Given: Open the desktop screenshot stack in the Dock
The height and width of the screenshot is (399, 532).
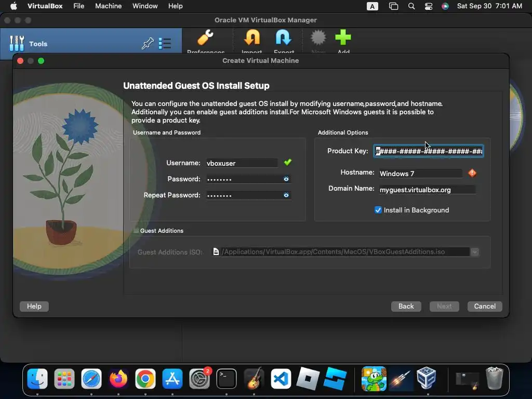Looking at the screenshot, I should coord(467,379).
